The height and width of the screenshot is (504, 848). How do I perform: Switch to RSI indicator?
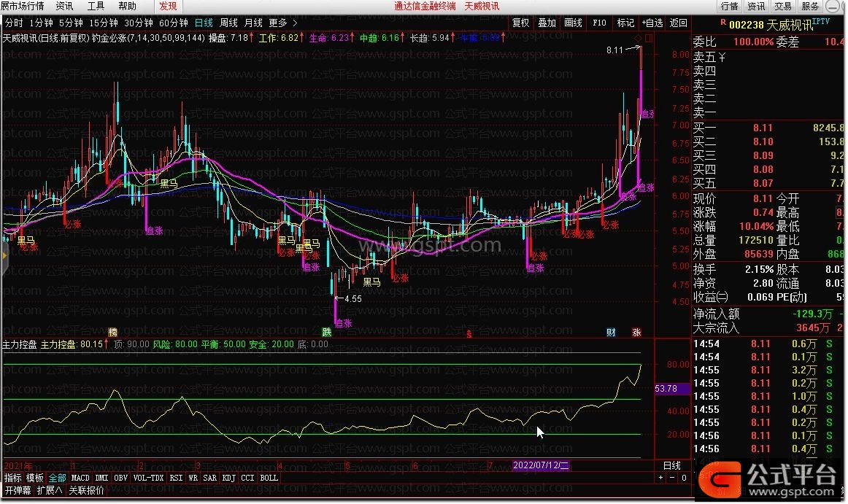point(176,478)
